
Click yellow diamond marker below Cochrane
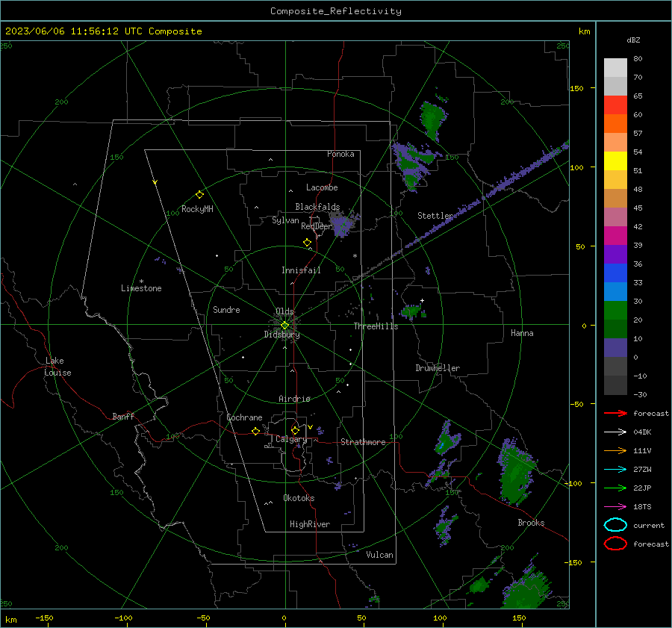tap(255, 432)
